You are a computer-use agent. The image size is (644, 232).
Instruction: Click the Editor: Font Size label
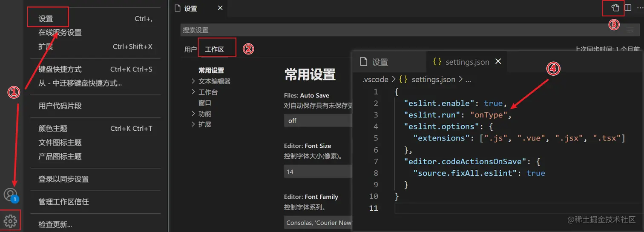[308, 146]
